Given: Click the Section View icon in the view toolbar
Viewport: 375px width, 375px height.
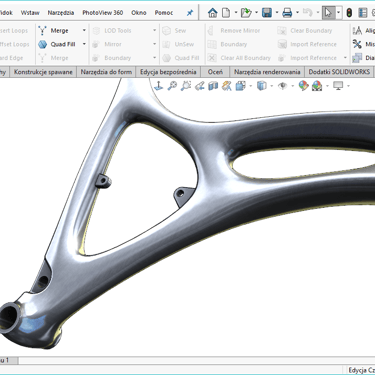Looking at the screenshot, I should click(x=213, y=86).
